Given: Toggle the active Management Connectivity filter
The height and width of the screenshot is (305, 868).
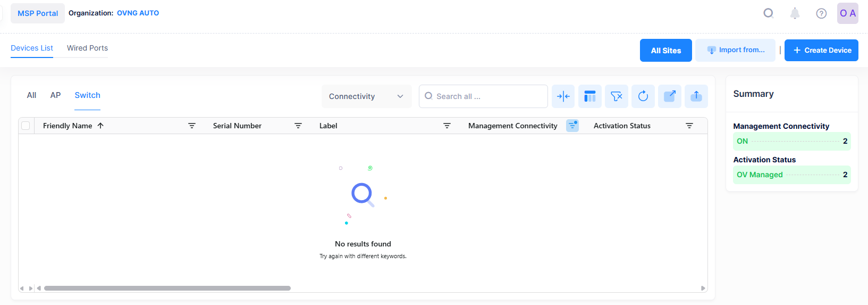Looking at the screenshot, I should [572, 126].
